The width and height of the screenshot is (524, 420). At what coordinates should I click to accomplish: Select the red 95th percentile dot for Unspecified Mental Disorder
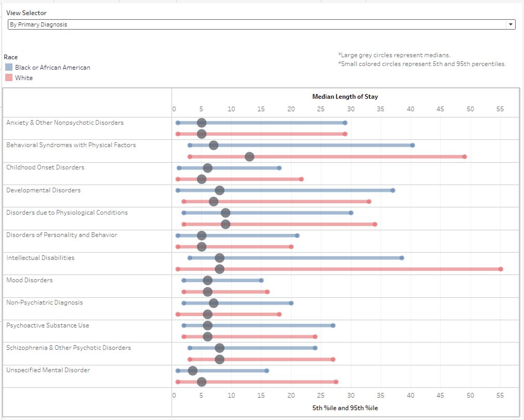pyautogui.click(x=336, y=382)
